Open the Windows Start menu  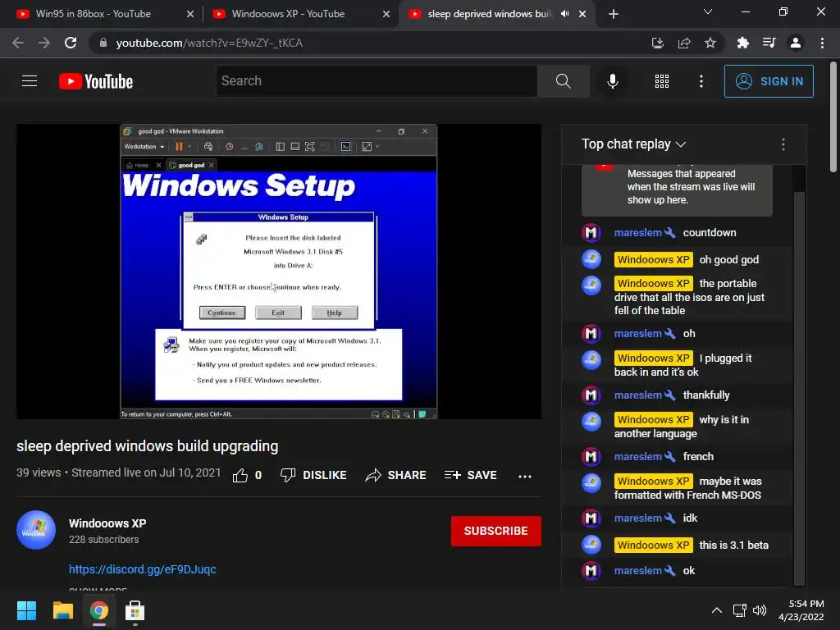coord(26,610)
